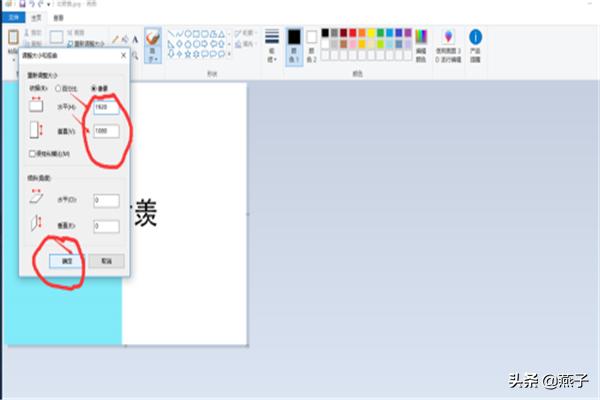Select the Fill with color bucket tool
This screenshot has height=400, width=600.
click(x=125, y=39)
